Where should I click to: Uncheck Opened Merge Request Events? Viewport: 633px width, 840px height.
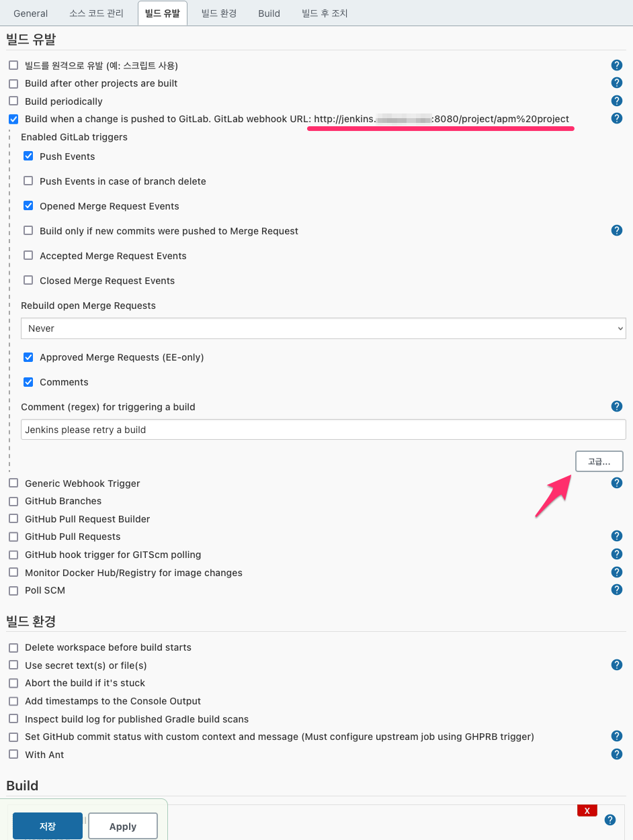(x=28, y=205)
